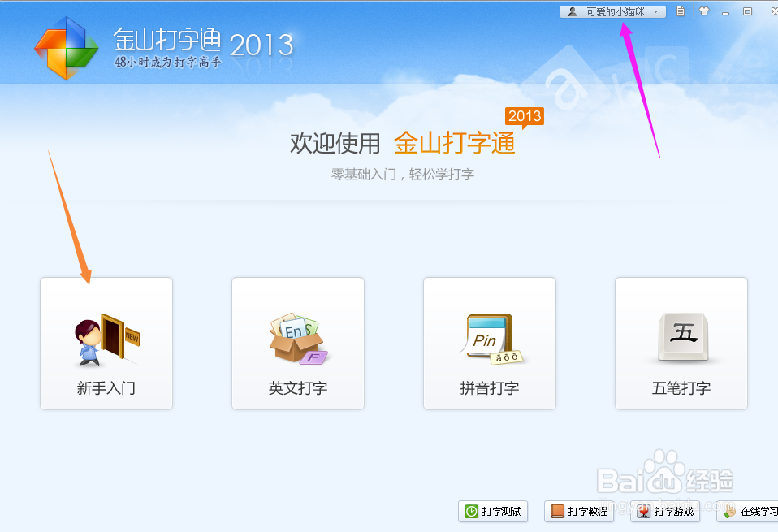Click the Pin notepad icon
Image resolution: width=778 pixels, height=532 pixels.
(491, 339)
